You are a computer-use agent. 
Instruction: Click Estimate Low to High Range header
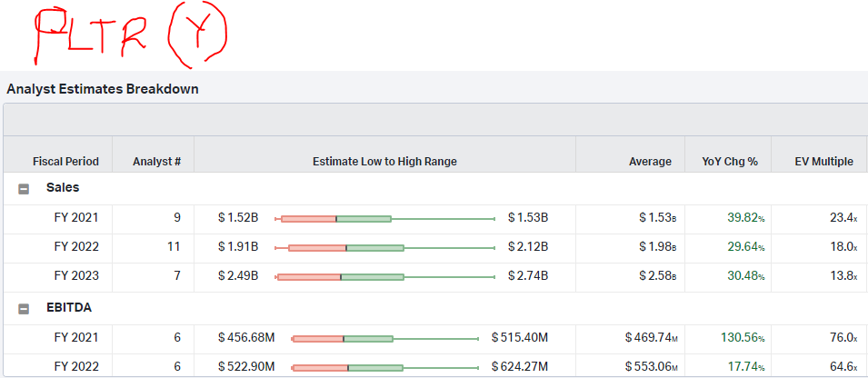384,162
